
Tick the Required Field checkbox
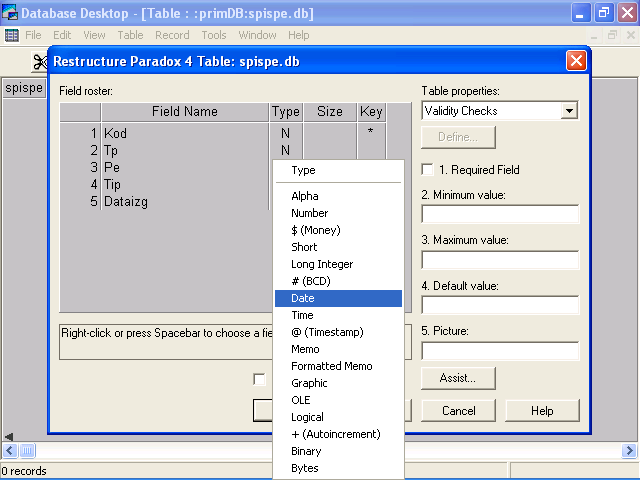(x=427, y=169)
